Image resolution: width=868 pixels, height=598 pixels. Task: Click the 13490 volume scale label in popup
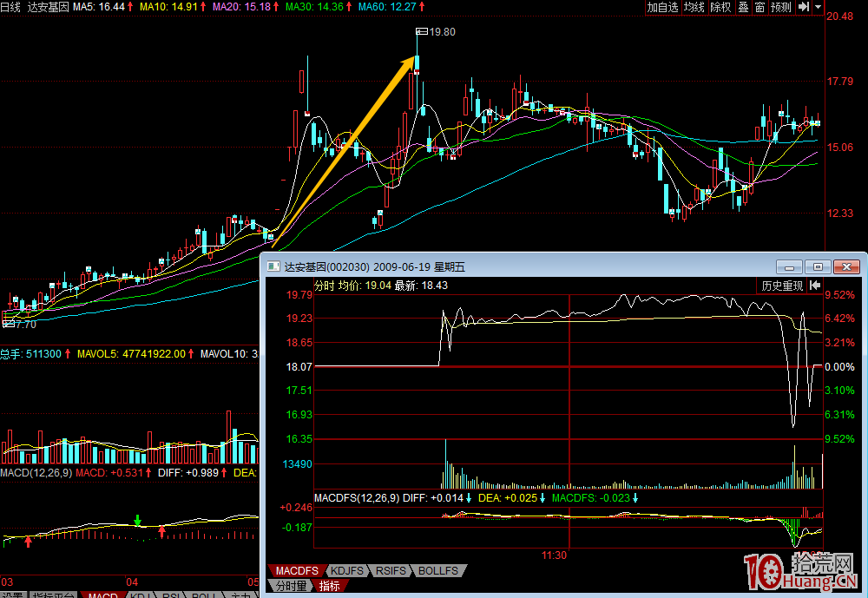point(298,464)
